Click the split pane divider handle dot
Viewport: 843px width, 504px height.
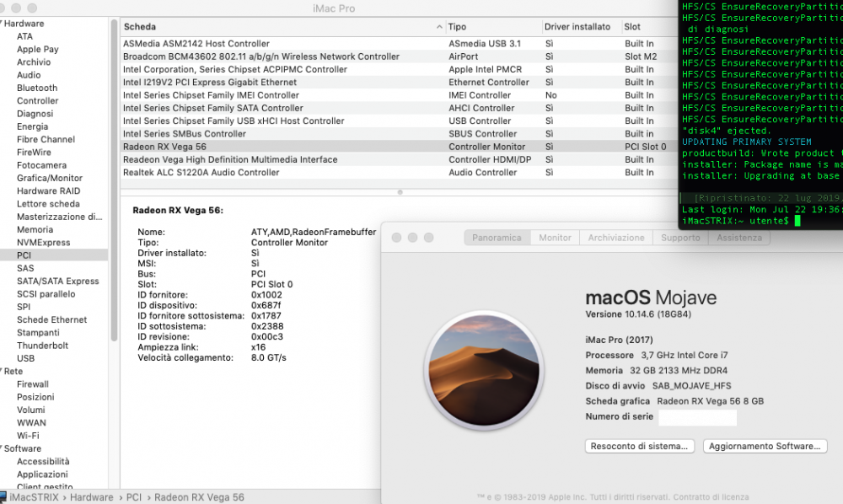click(400, 192)
